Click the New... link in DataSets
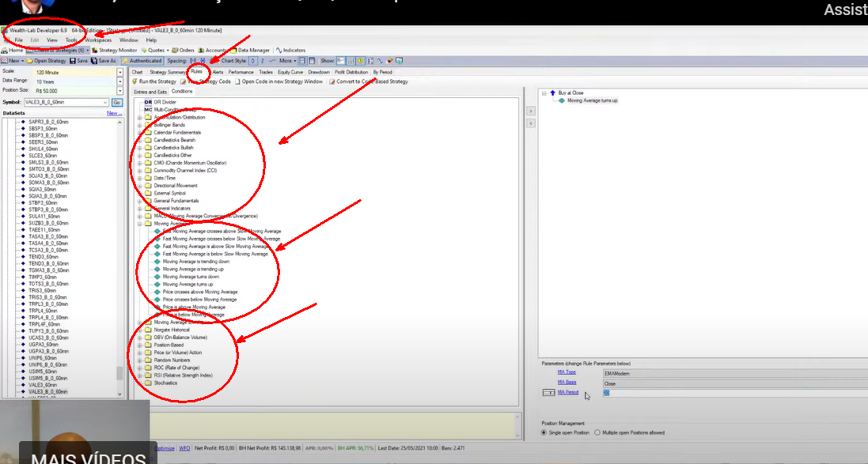This screenshot has width=868, height=464. [x=114, y=113]
